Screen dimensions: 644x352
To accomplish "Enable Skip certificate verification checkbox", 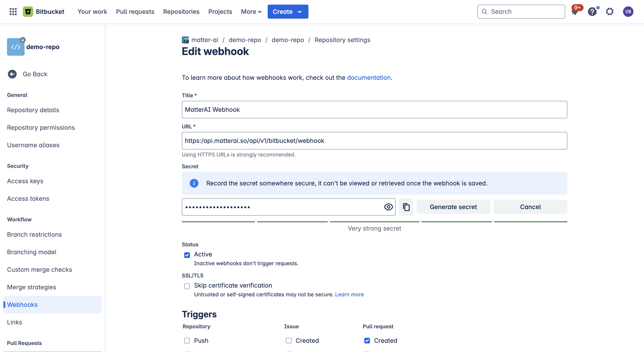I will [x=187, y=286].
